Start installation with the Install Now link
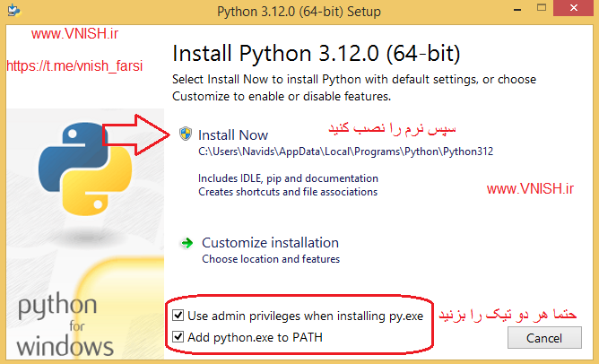This screenshot has width=599, height=364. pos(233,135)
